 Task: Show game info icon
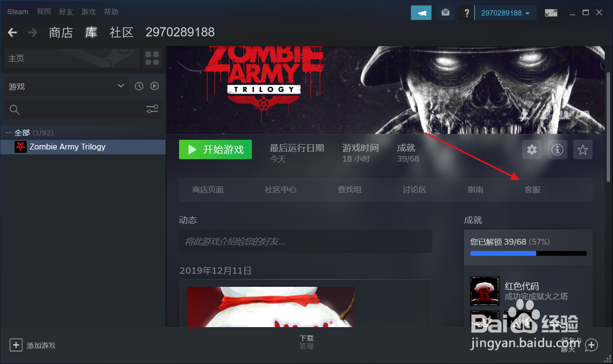coord(557,150)
